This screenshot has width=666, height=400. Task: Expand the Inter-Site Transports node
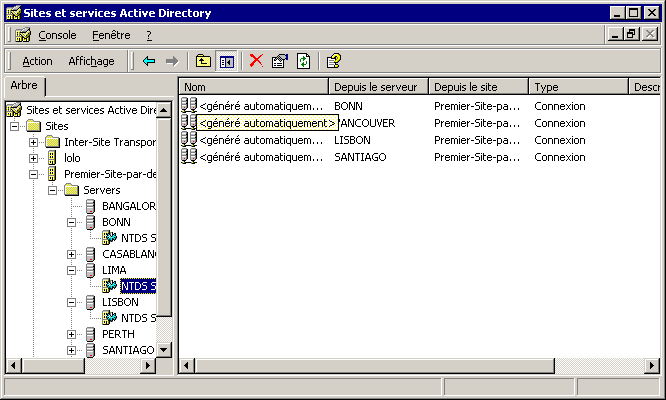(x=34, y=142)
